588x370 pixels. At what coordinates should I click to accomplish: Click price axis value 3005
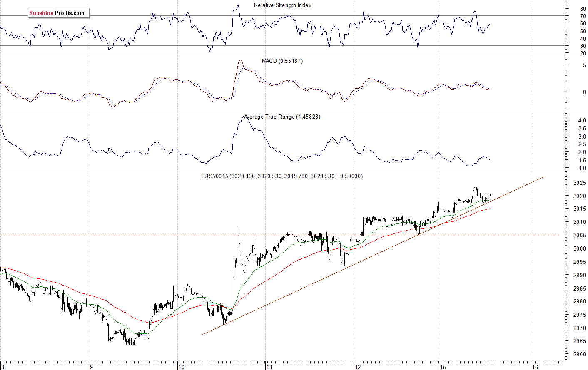579,236
